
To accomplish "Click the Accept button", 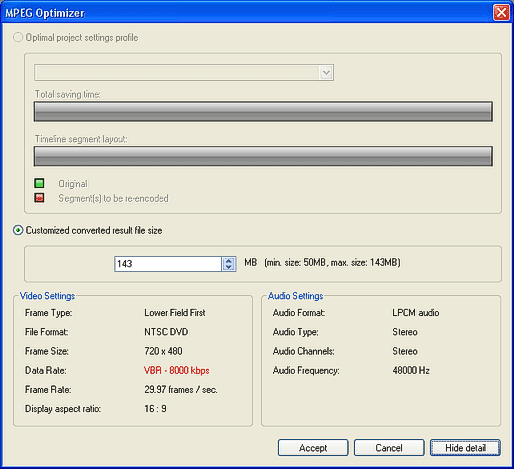I will click(313, 448).
